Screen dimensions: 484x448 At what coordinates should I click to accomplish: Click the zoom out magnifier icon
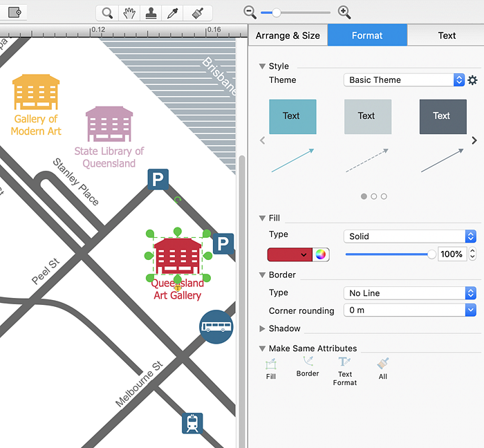coord(250,12)
